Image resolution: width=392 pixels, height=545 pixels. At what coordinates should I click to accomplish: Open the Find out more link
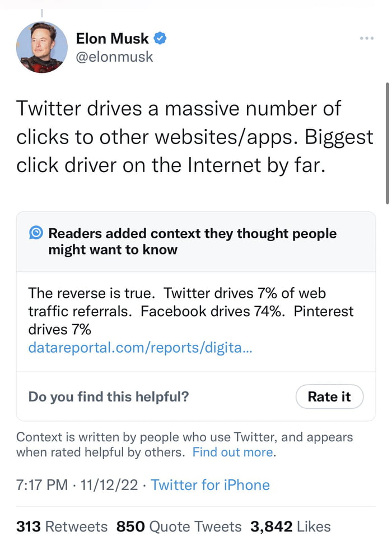[x=232, y=452]
